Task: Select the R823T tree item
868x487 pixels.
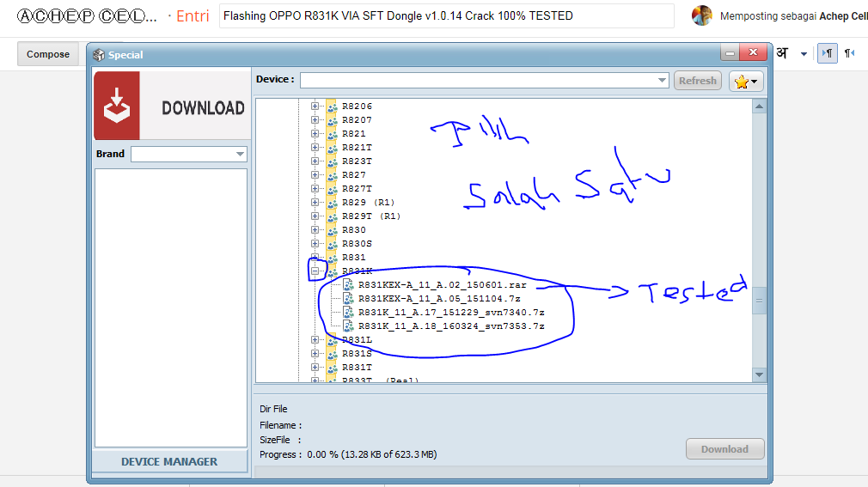Action: point(357,161)
